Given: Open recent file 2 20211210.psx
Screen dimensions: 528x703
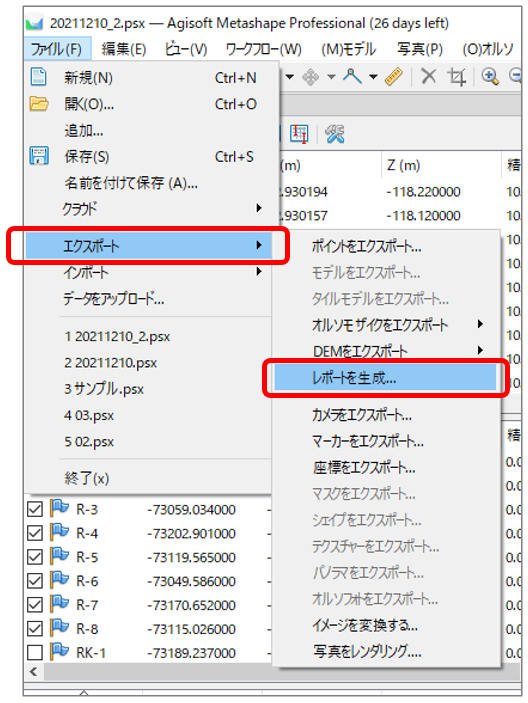Looking at the screenshot, I should (111, 363).
